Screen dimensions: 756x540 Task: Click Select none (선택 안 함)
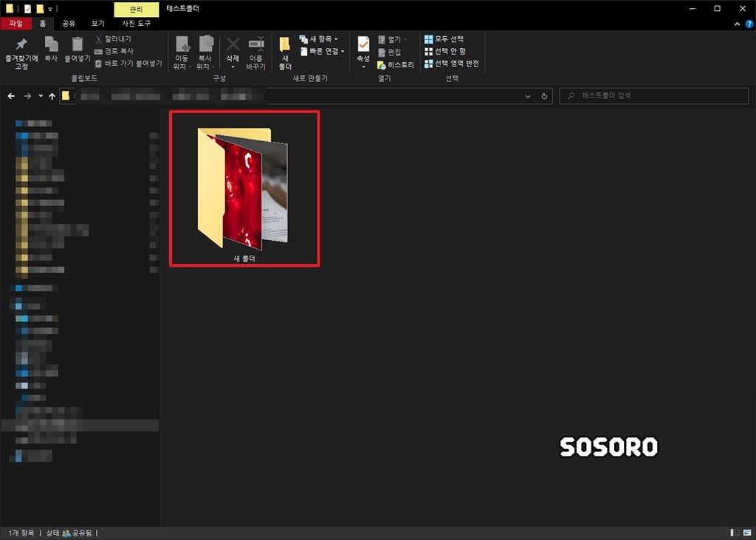click(x=445, y=51)
